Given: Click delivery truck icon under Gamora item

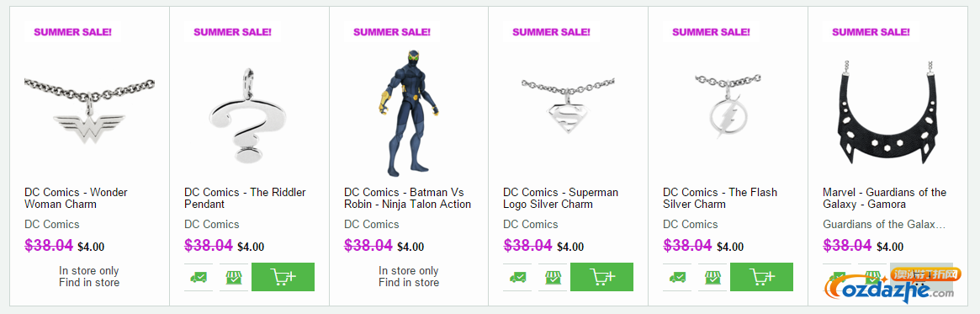Looking at the screenshot, I should [838, 277].
